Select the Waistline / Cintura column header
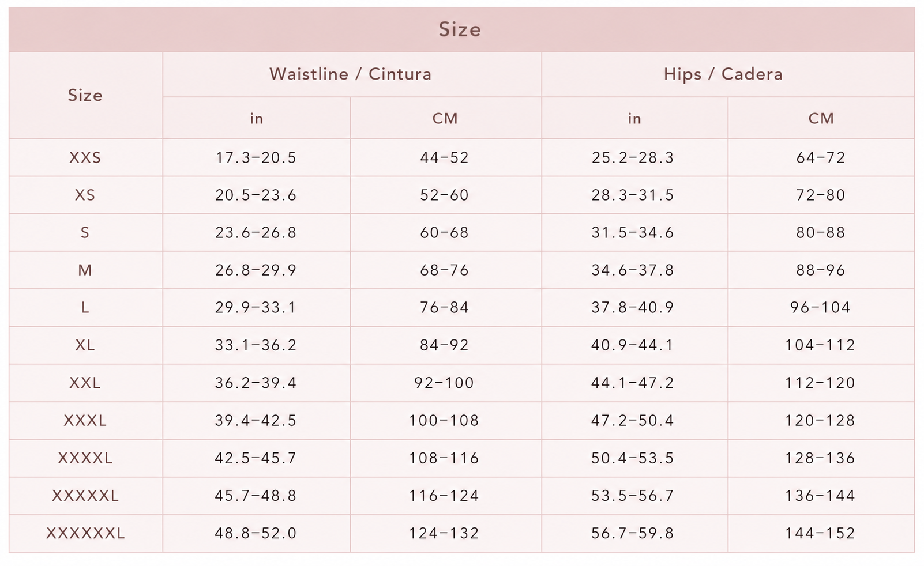The image size is (924, 566). coord(352,74)
